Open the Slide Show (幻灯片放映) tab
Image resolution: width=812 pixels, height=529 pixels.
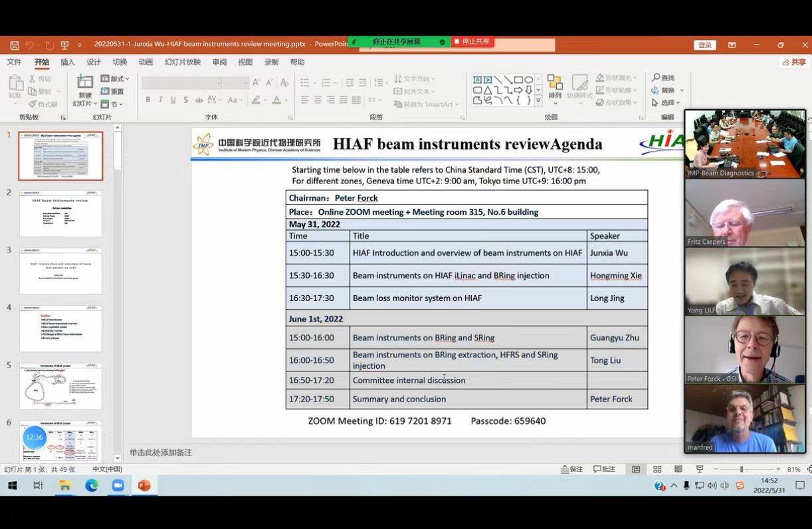click(183, 62)
